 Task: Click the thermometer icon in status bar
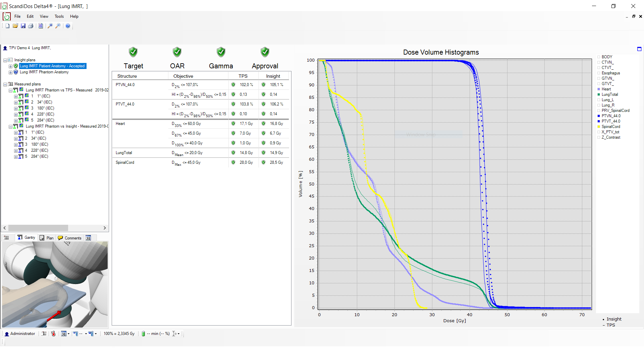coord(53,334)
